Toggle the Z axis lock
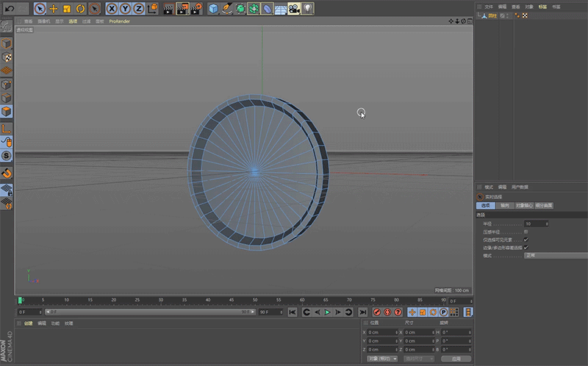588x366 pixels. [x=138, y=8]
